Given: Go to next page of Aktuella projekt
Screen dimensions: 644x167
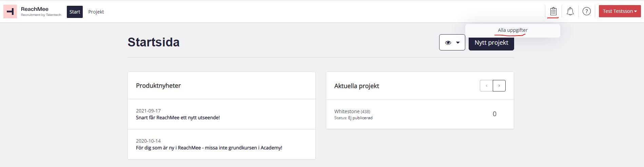Looking at the screenshot, I should click(x=499, y=86).
